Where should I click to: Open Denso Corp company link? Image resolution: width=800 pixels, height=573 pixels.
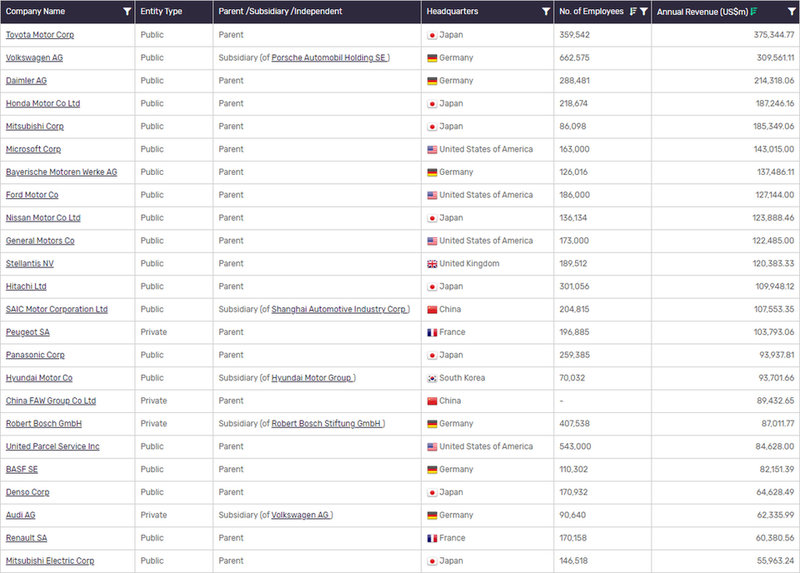point(28,492)
